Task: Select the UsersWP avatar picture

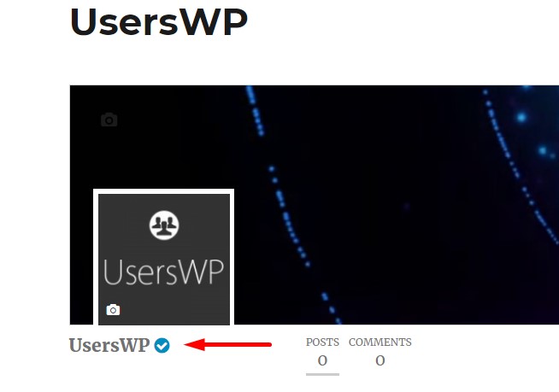Action: tap(164, 260)
